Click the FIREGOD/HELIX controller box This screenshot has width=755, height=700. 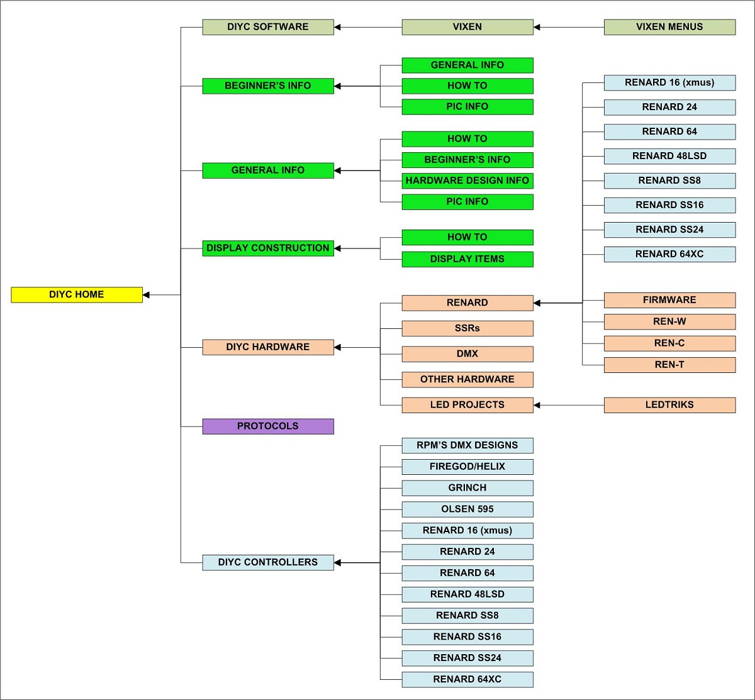click(467, 467)
